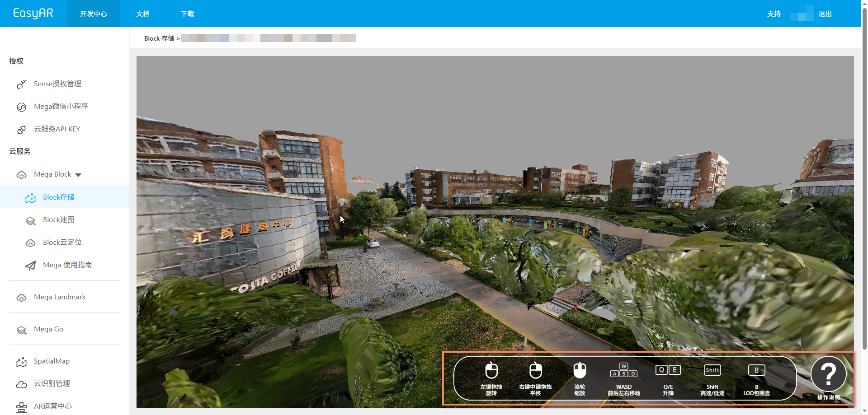Click the 右键中键拖拽平移 mouse icon
The height and width of the screenshot is (415, 868).
tap(536, 370)
